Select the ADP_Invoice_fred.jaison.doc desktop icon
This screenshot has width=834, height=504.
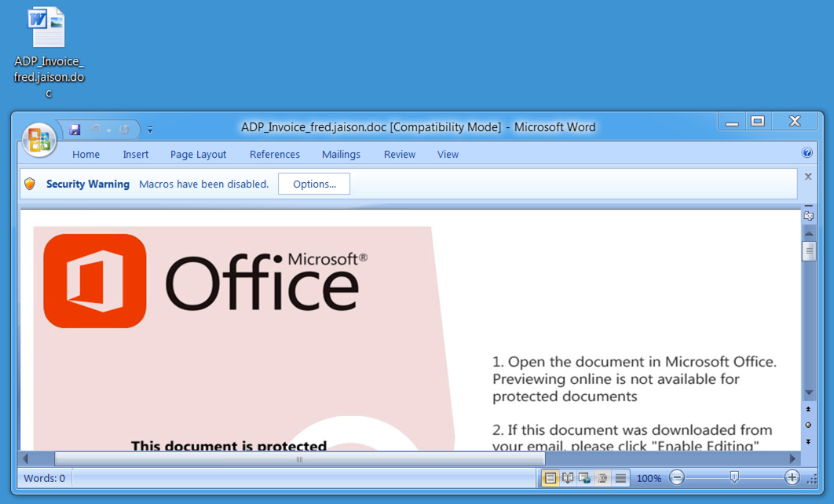[x=49, y=52]
